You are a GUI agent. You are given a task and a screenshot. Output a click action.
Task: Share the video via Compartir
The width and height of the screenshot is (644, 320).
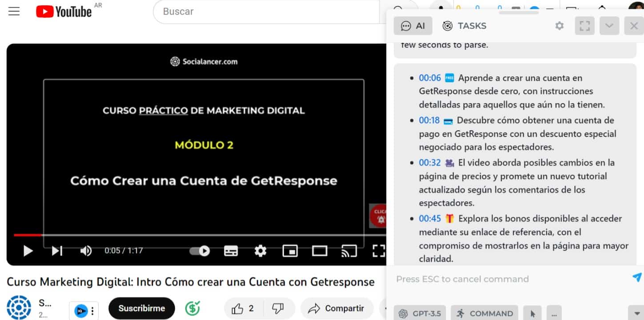[x=337, y=308]
